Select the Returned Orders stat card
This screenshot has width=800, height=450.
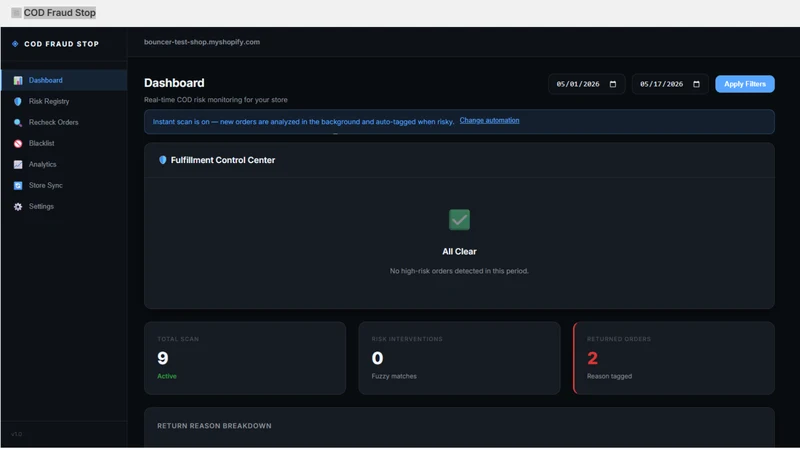tap(673, 358)
